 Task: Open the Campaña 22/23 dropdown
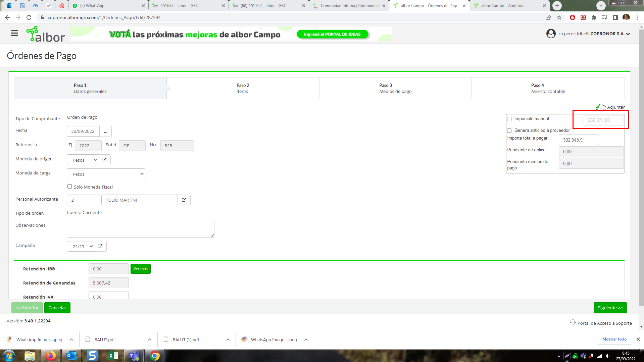pyautogui.click(x=81, y=246)
